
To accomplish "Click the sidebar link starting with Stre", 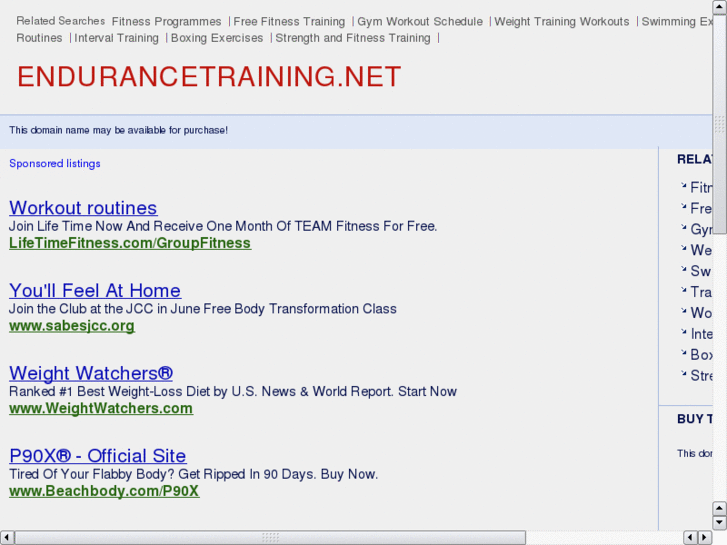I will 701,376.
